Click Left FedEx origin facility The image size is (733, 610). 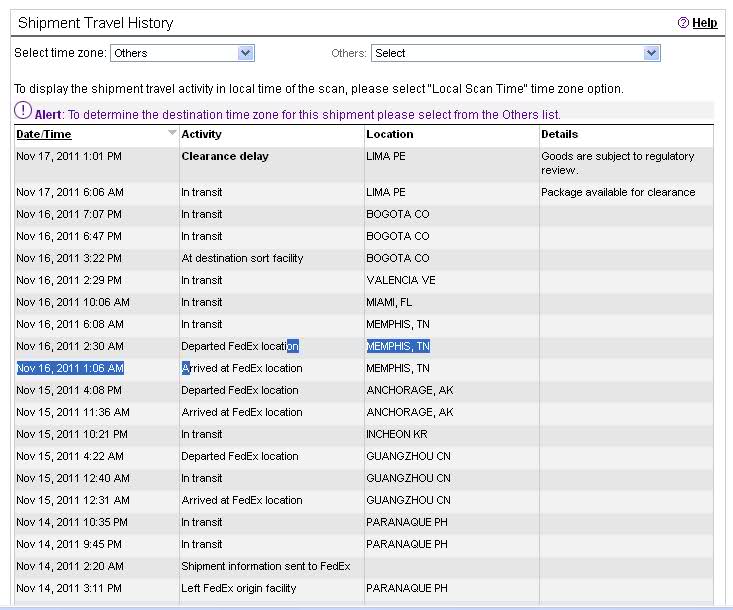point(238,588)
